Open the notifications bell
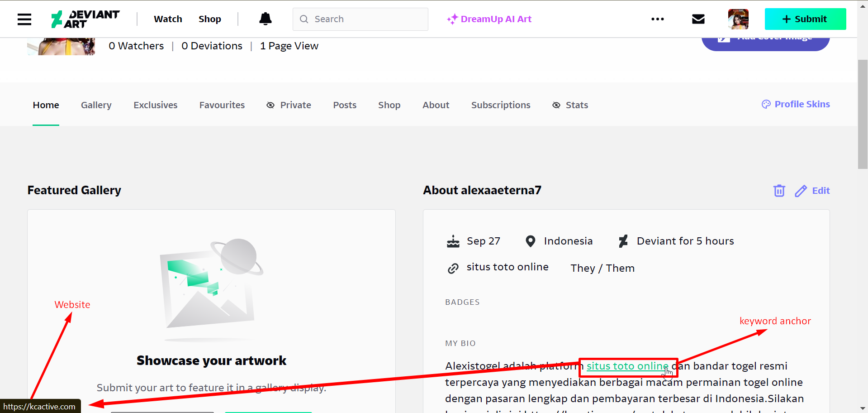This screenshot has width=868, height=413. pyautogui.click(x=265, y=19)
